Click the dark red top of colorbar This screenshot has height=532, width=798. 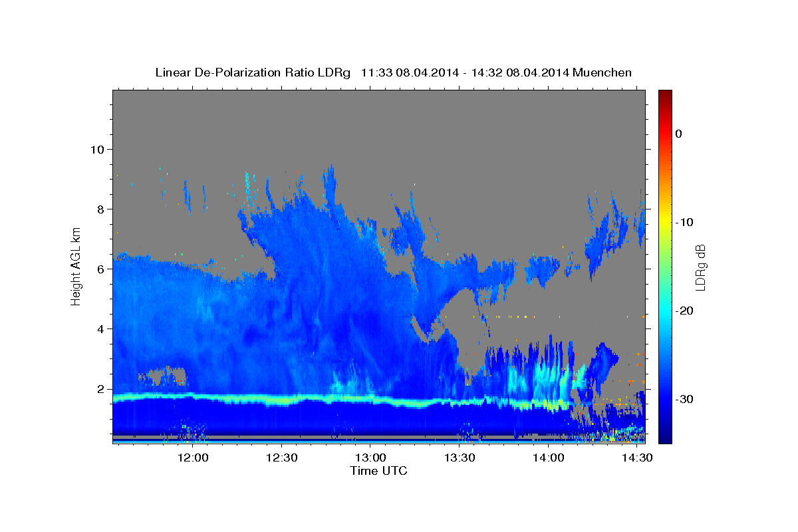664,96
